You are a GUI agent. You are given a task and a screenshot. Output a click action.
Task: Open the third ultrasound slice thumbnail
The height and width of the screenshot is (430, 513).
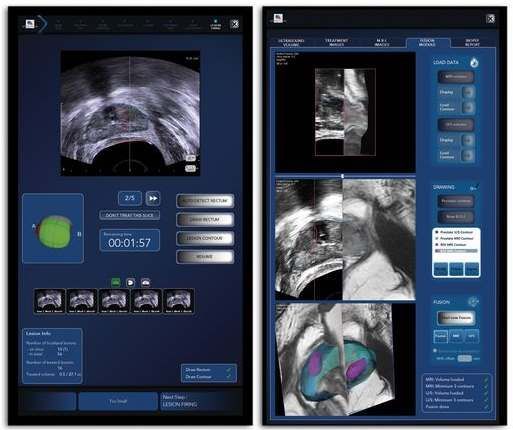114,301
